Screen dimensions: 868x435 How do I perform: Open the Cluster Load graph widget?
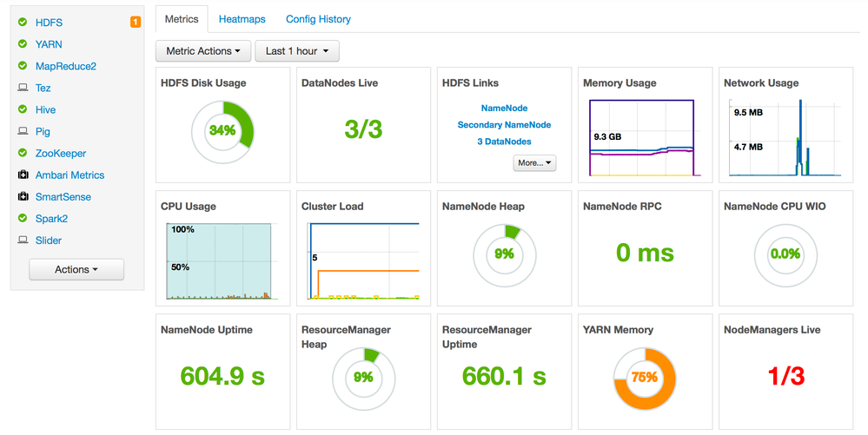363,261
